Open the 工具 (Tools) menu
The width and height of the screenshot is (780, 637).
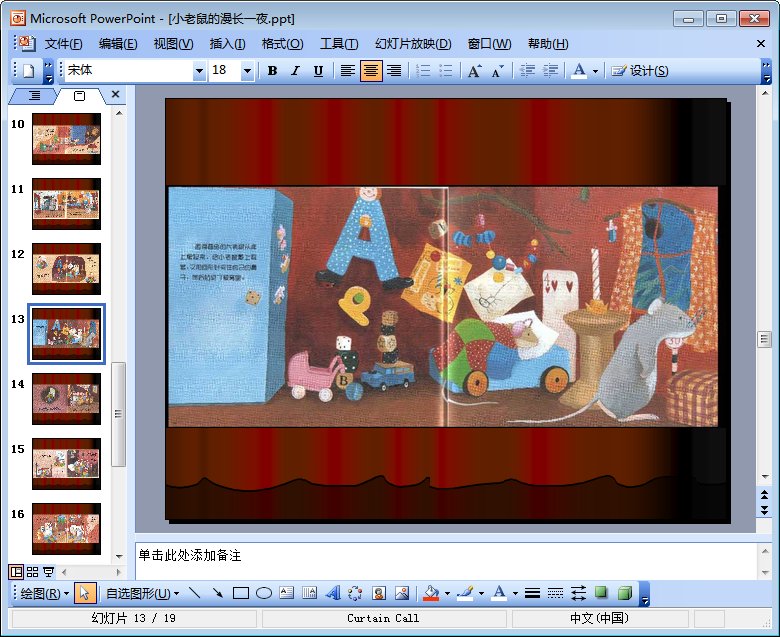(x=339, y=44)
